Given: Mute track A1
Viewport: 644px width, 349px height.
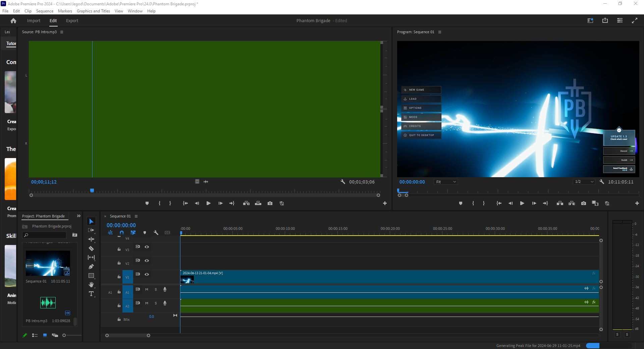Looking at the screenshot, I should tap(147, 289).
